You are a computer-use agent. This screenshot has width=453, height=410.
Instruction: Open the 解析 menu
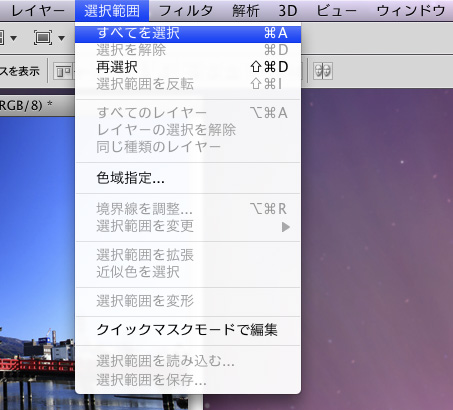tap(246, 11)
